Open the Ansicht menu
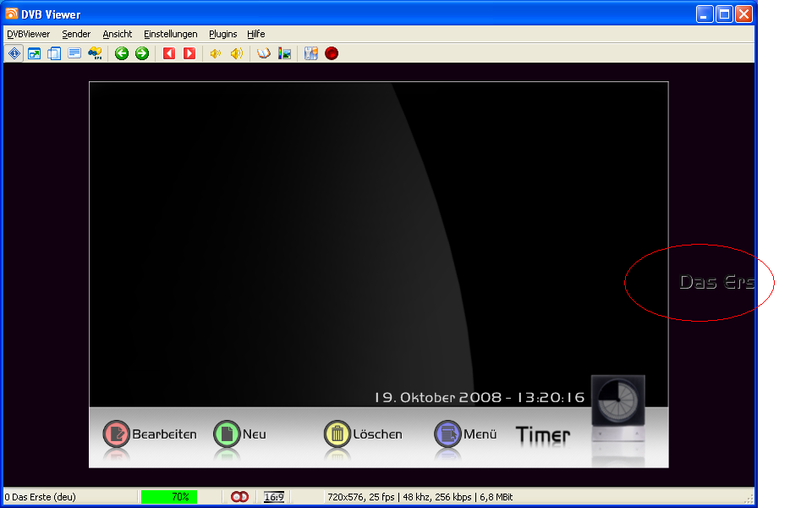Image resolution: width=812 pixels, height=508 pixels. click(117, 34)
